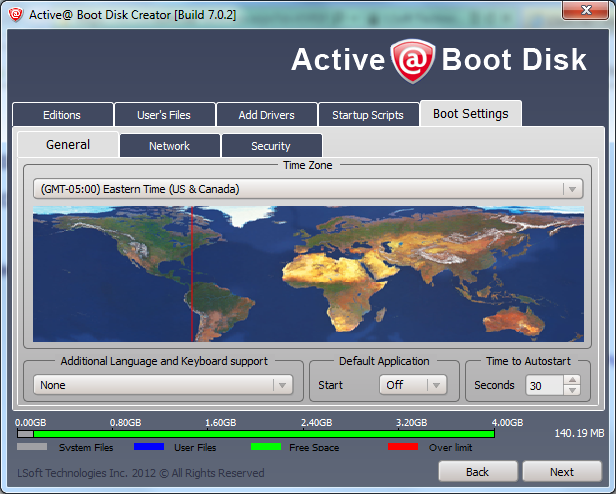The image size is (616, 494).
Task: Click the 0.80GB scale label
Action: pos(125,422)
